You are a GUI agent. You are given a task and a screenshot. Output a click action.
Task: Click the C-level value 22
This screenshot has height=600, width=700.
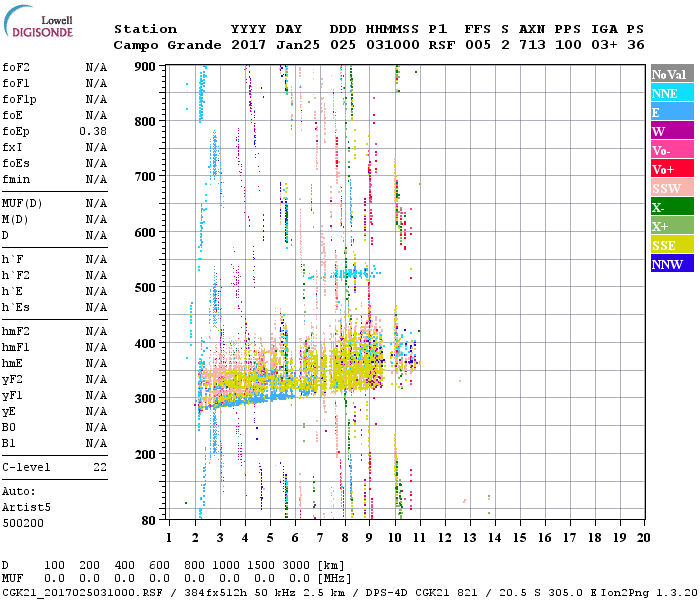pyautogui.click(x=100, y=467)
